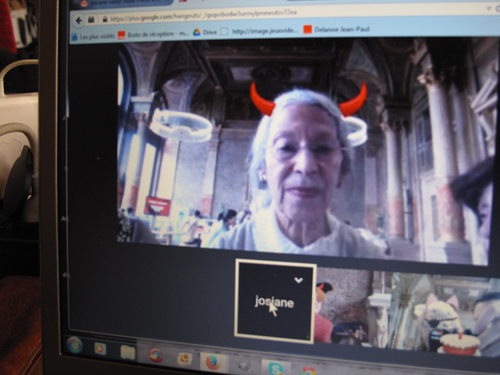The width and height of the screenshot is (500, 375).
Task: Go back with the Firefox back arrow
Action: [79, 21]
